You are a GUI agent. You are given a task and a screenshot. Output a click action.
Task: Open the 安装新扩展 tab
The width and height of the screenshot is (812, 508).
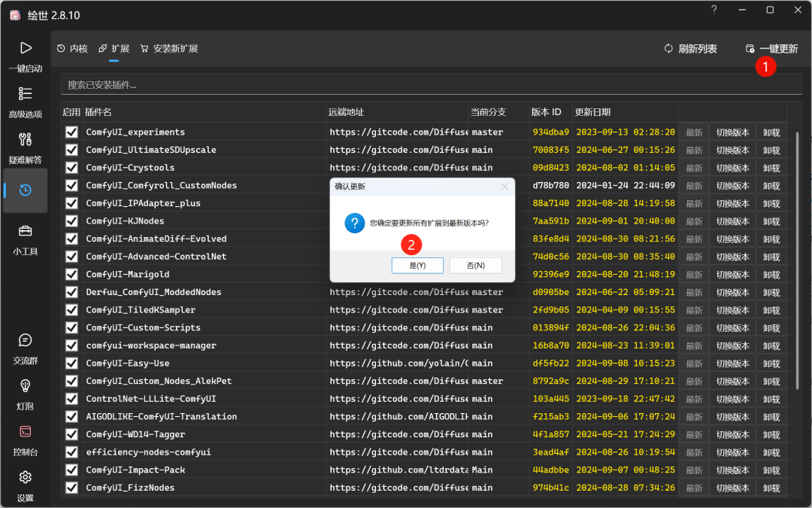171,47
